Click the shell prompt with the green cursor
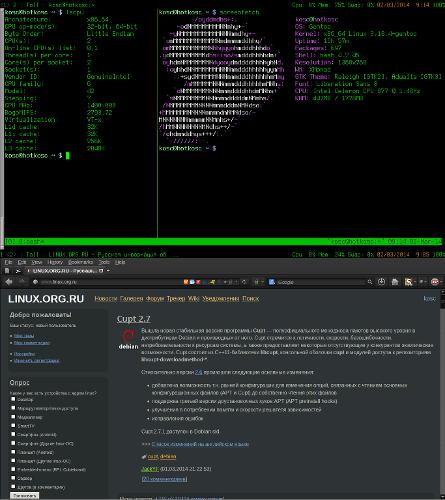This screenshot has height=500, width=445. tap(37, 156)
